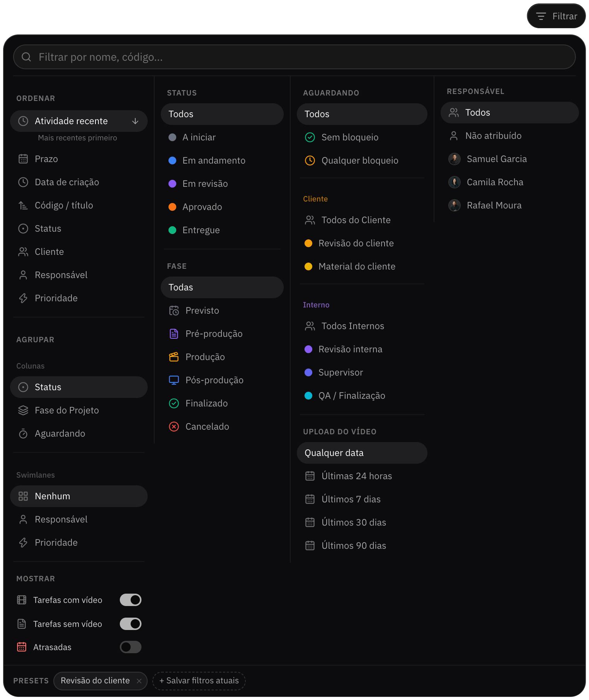Click the green Entregue status dot
Viewport: 589px width, 700px height.
(x=172, y=230)
